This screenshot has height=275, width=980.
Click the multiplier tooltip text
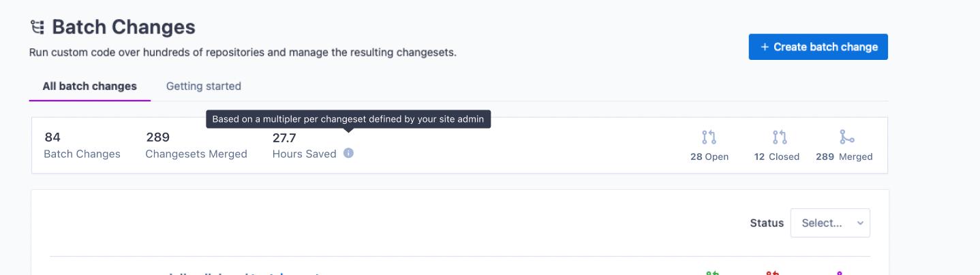point(348,119)
